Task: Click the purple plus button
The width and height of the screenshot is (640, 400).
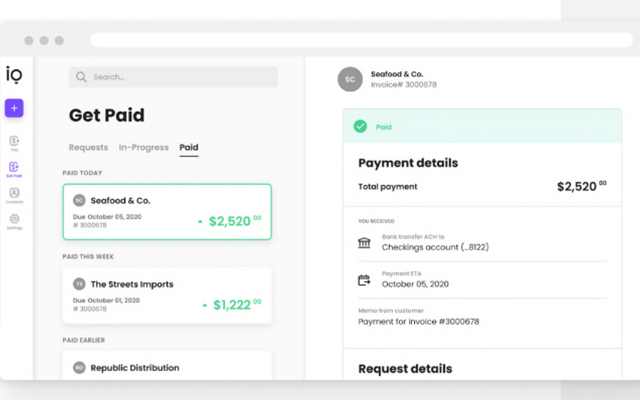Action: click(x=14, y=108)
